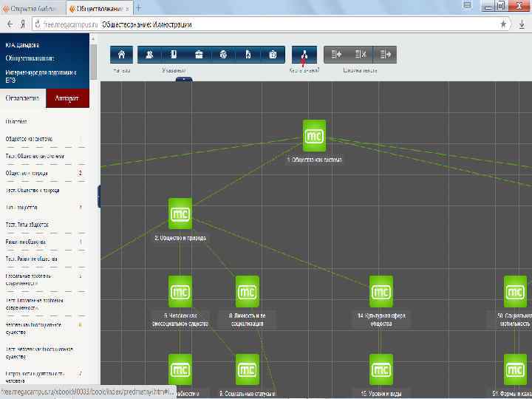Viewport: 532px width, 399px height.
Task: Open "Общество как система" in the contents list
Action: click(29, 139)
